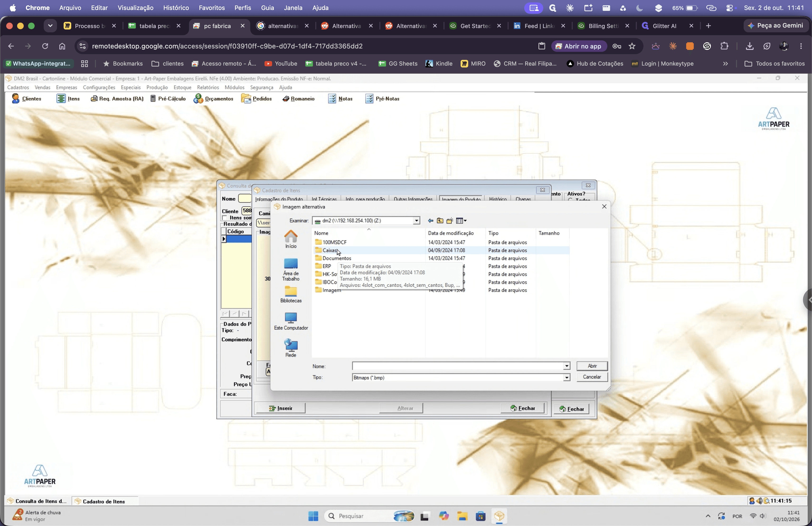Open the Pedidos toolbar icon
Image resolution: width=812 pixels, height=526 pixels.
pyautogui.click(x=256, y=99)
